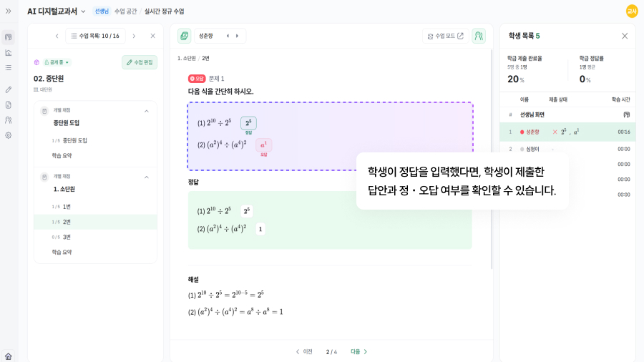644x362 pixels.
Task: Collapse the 1. 소단원 section
Action: click(147, 177)
